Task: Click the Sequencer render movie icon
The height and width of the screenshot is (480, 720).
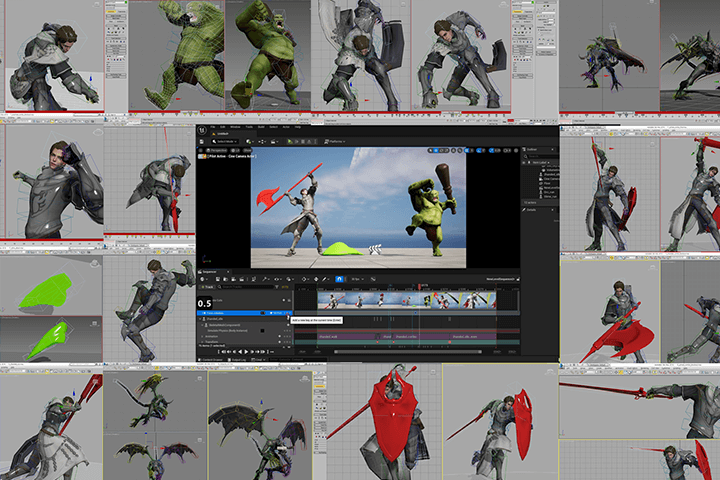Action: (x=242, y=279)
